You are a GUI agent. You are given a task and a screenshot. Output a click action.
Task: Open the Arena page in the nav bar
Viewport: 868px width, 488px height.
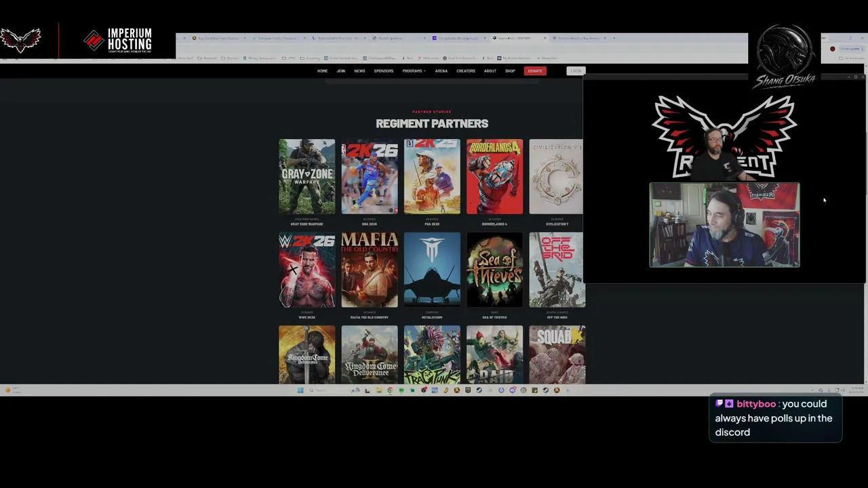[441, 71]
